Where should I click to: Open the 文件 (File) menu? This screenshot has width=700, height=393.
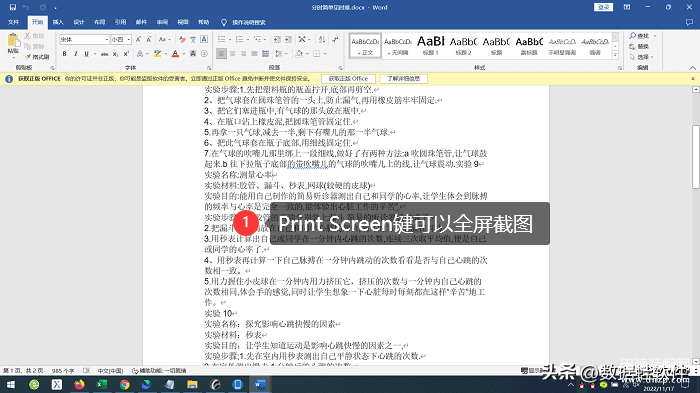point(13,22)
